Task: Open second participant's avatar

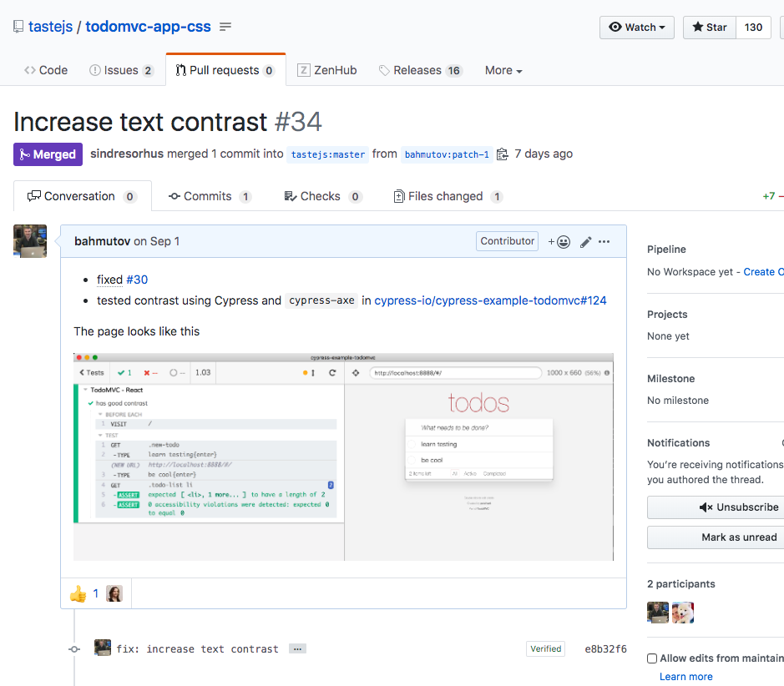Action: click(683, 613)
